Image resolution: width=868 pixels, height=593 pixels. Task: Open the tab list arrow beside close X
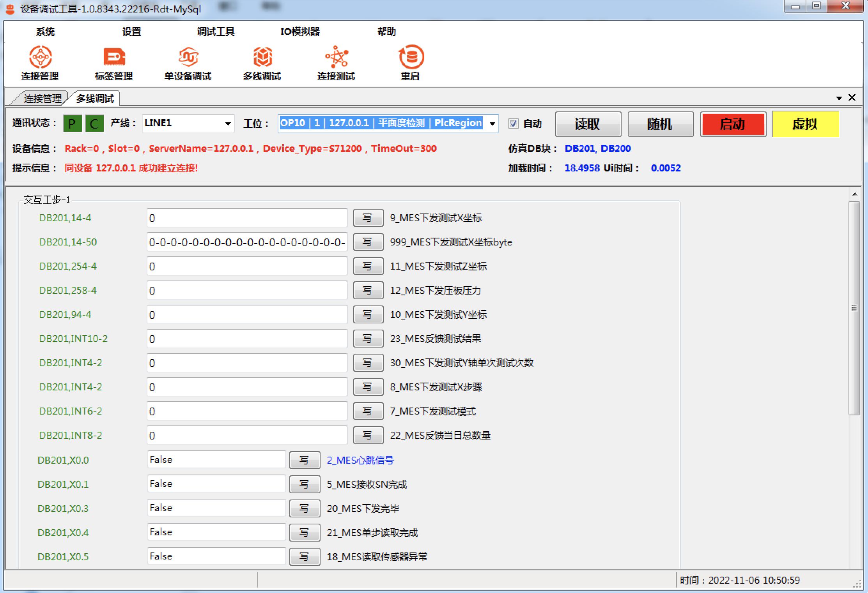(x=839, y=98)
